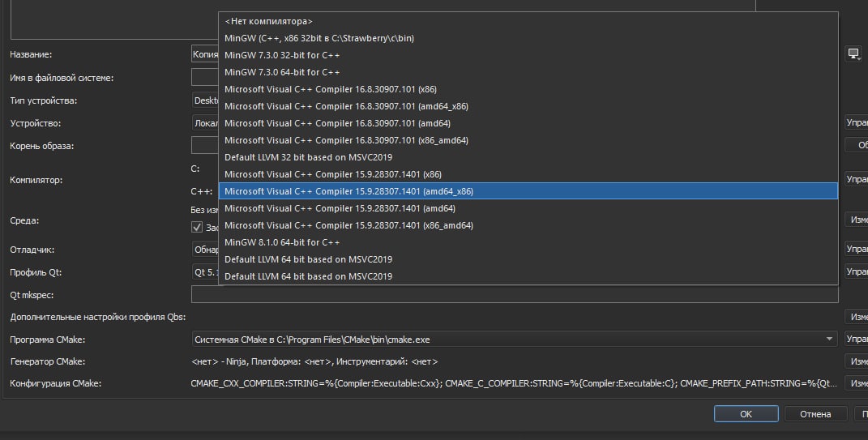The height and width of the screenshot is (440, 868).
Task: Focus the Имя в файловой системе field
Action: tap(205, 77)
